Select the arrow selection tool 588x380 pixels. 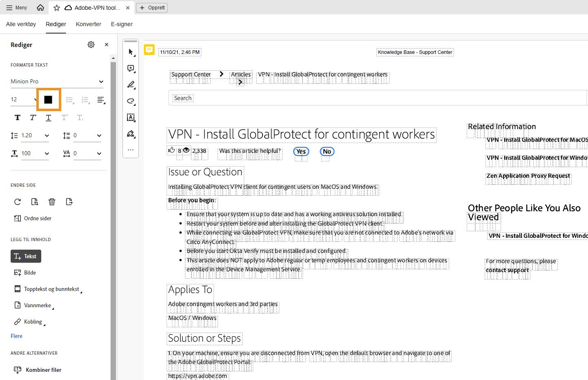pyautogui.click(x=131, y=52)
